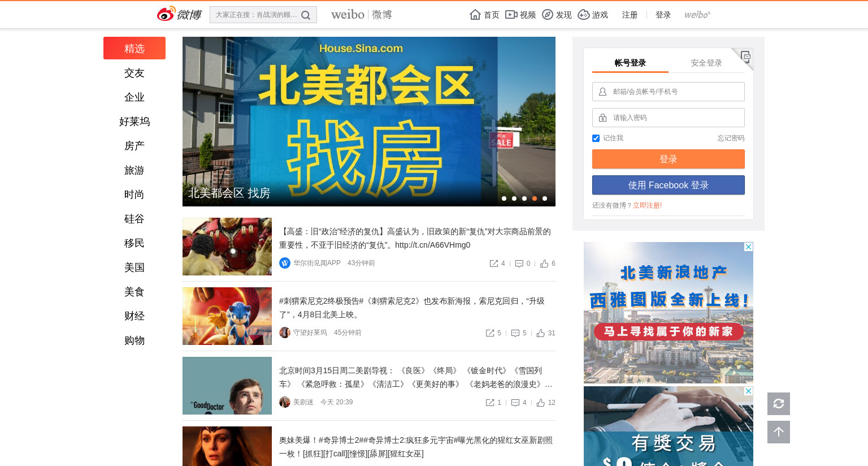The width and height of the screenshot is (868, 466).
Task: Click 登录 in the top navigation
Action: 663,15
